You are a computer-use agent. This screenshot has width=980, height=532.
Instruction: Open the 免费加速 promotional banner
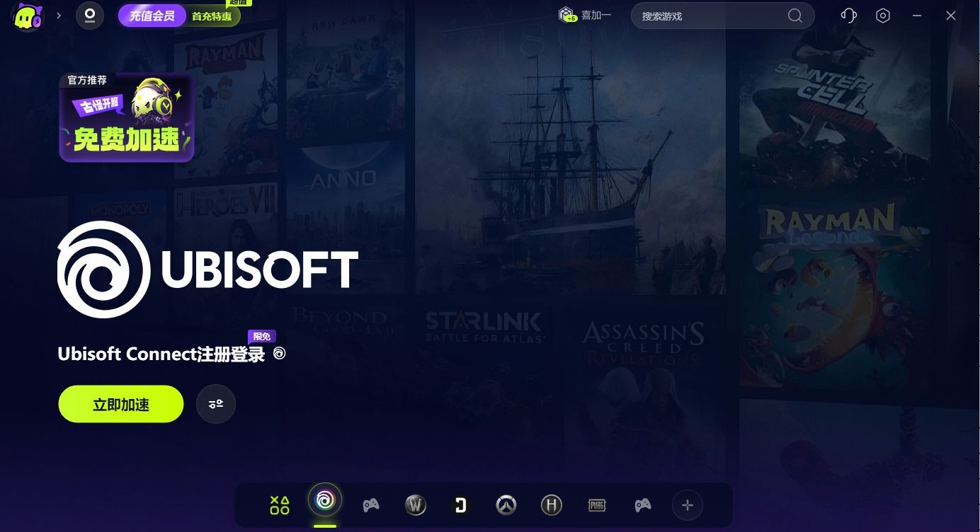tap(127, 117)
